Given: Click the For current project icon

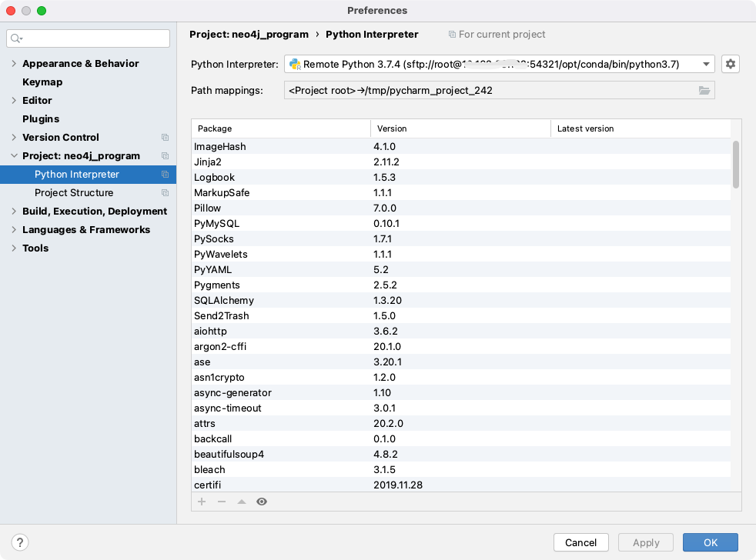Looking at the screenshot, I should pos(452,34).
